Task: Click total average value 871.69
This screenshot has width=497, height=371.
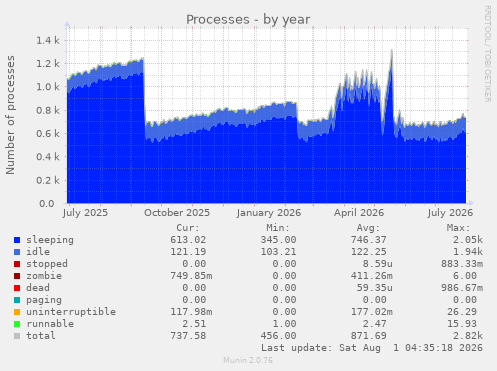Action: pyautogui.click(x=368, y=336)
